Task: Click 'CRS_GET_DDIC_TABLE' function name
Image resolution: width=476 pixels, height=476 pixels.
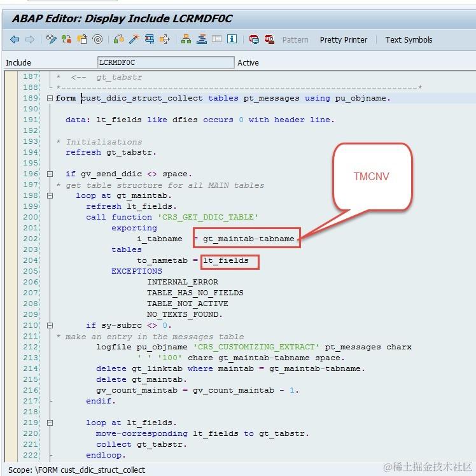Action: click(208, 218)
